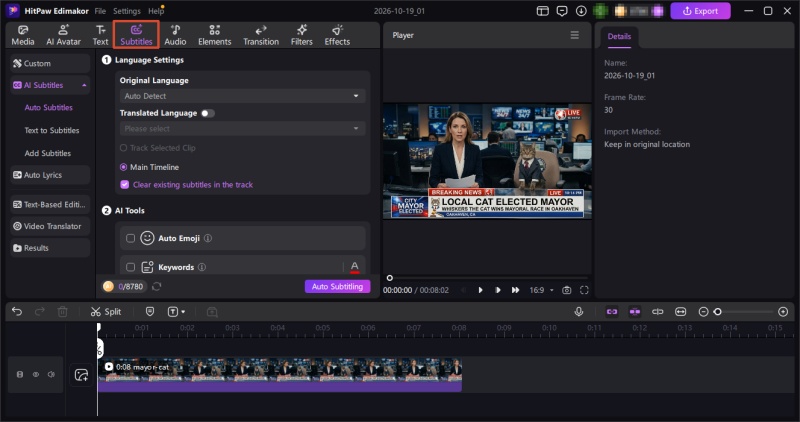Fast forward in the player
The width and height of the screenshot is (800, 422).
tap(515, 290)
